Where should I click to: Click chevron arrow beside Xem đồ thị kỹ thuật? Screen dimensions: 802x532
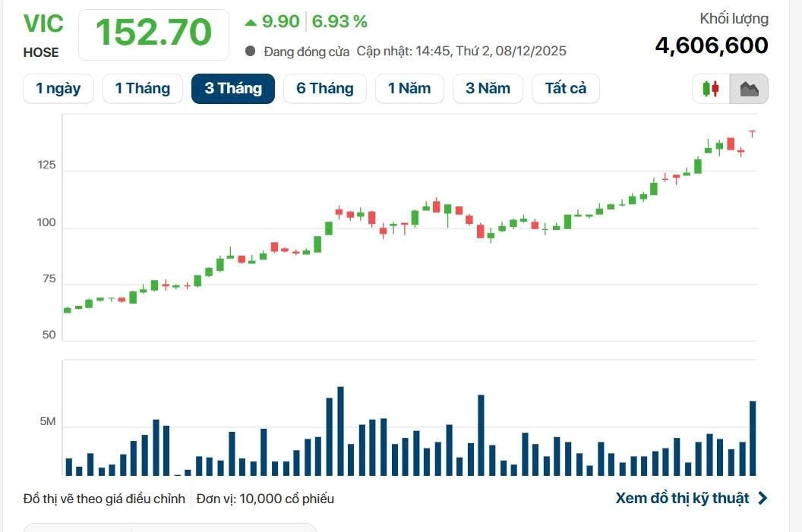tap(763, 499)
